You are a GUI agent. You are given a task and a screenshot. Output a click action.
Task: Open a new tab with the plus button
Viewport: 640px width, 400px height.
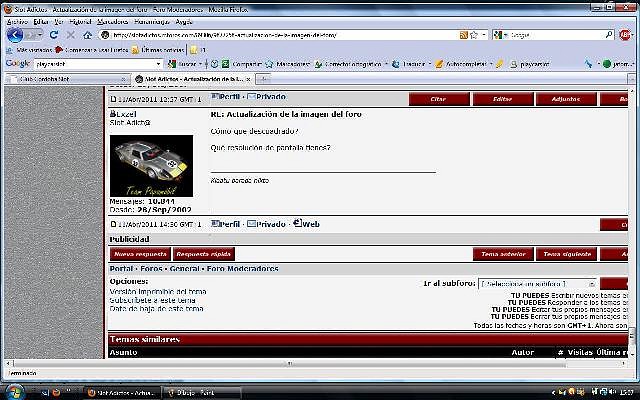point(264,79)
